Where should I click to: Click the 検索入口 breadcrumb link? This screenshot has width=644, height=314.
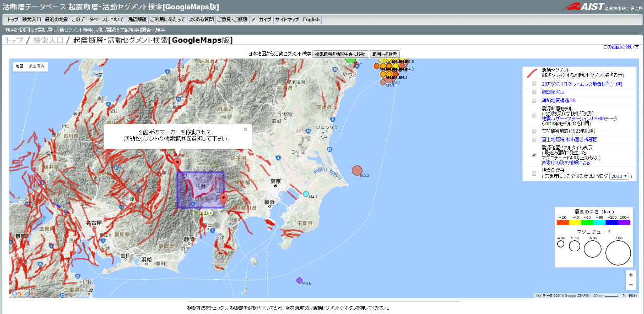click(x=49, y=40)
